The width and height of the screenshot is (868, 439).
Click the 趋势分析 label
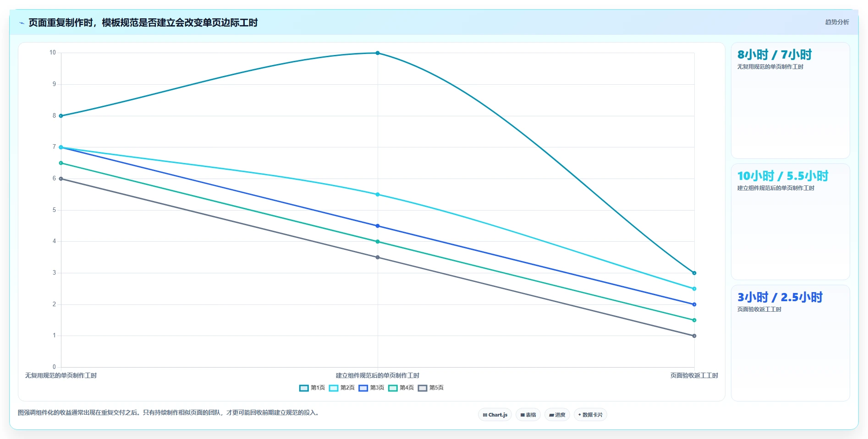coord(837,22)
